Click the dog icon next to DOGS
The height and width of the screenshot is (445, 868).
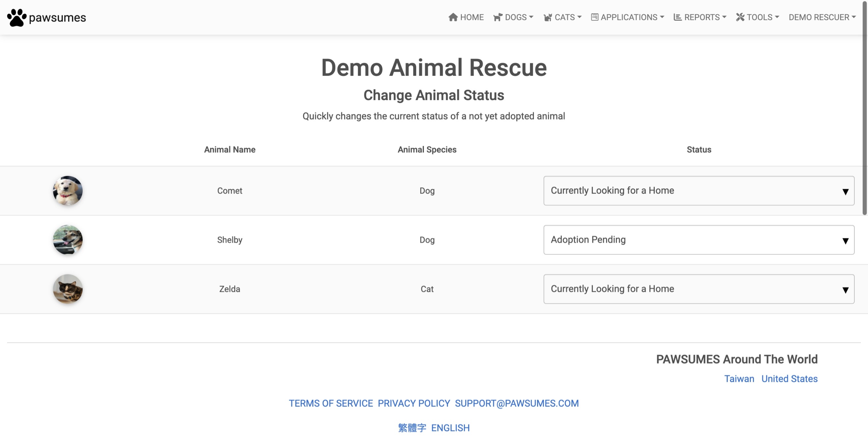[498, 17]
